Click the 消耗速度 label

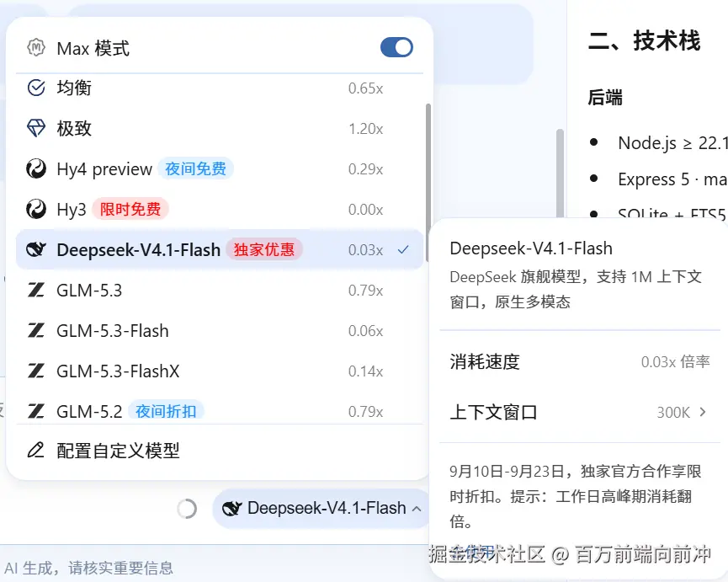(484, 361)
